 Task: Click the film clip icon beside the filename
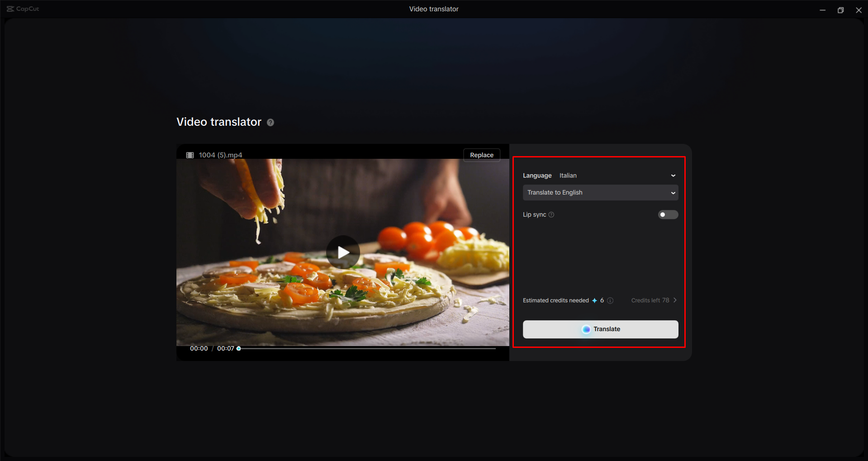(x=190, y=155)
